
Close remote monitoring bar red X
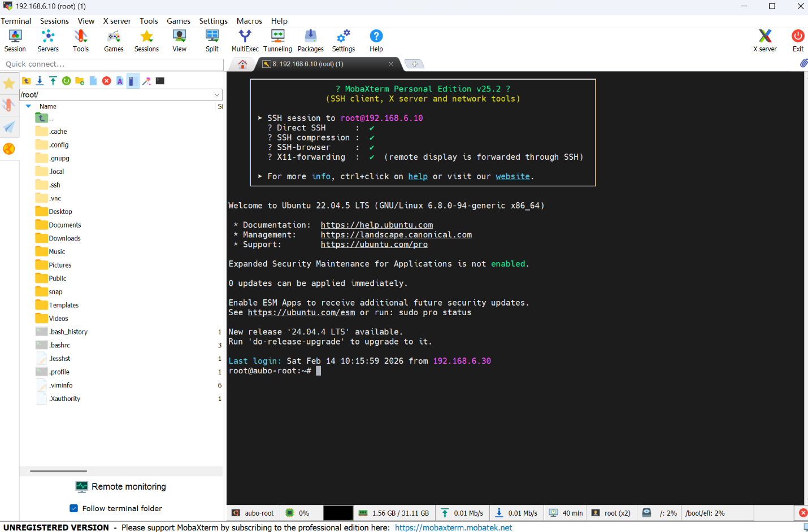(x=803, y=513)
